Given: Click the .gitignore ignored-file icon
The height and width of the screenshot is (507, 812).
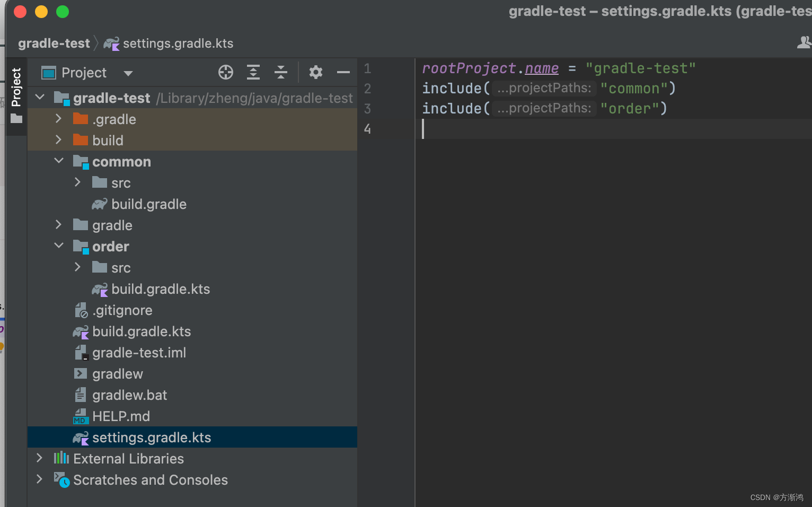Looking at the screenshot, I should point(81,310).
